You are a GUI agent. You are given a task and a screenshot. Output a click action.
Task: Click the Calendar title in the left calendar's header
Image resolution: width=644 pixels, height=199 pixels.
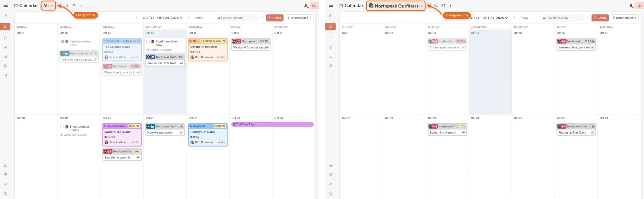pos(28,6)
